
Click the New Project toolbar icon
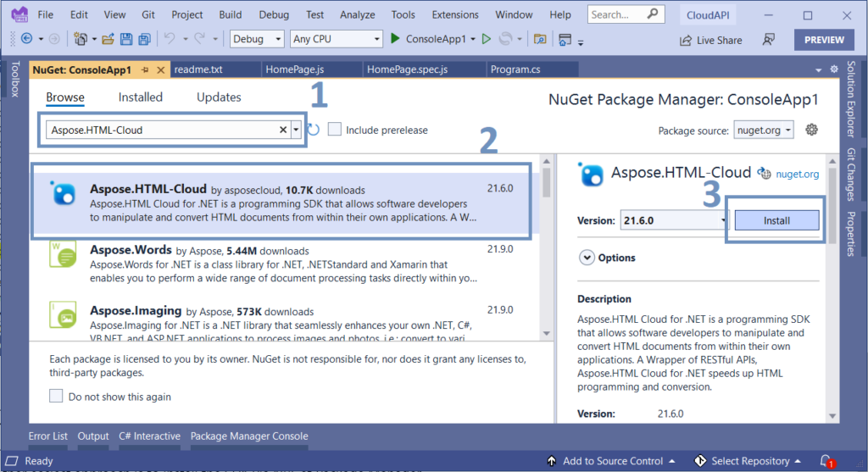[x=81, y=39]
